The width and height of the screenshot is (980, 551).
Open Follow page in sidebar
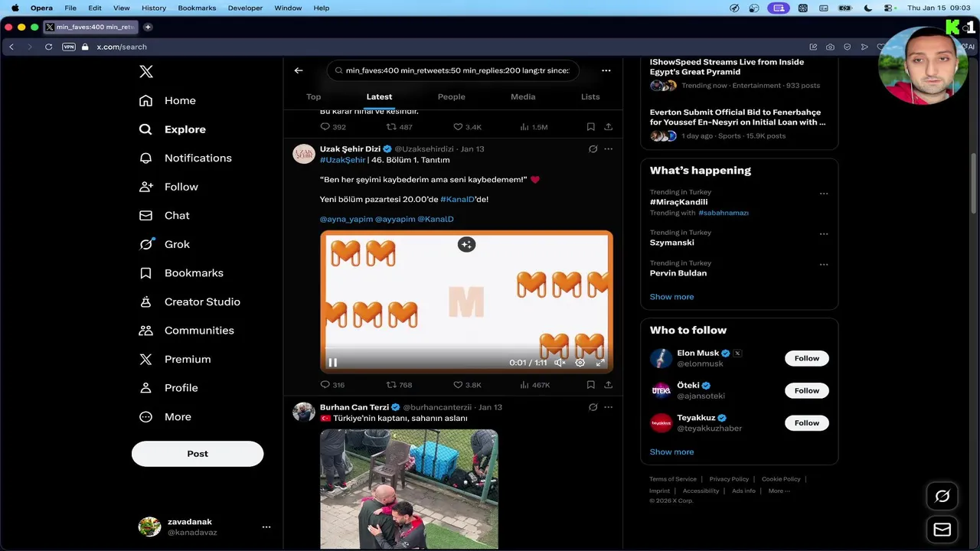[x=168, y=187]
